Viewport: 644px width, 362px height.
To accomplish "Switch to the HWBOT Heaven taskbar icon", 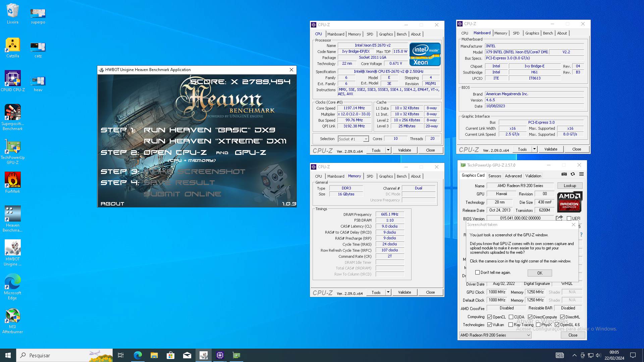I will (204, 355).
